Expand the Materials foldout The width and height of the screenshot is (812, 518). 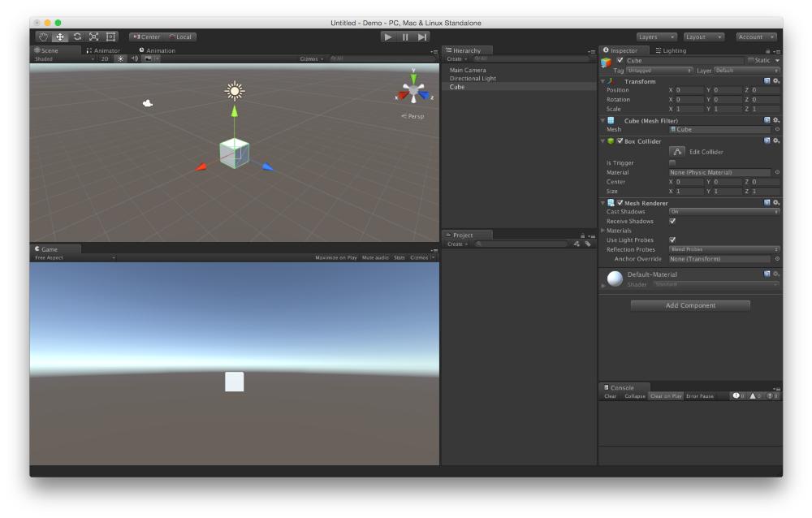click(x=603, y=231)
